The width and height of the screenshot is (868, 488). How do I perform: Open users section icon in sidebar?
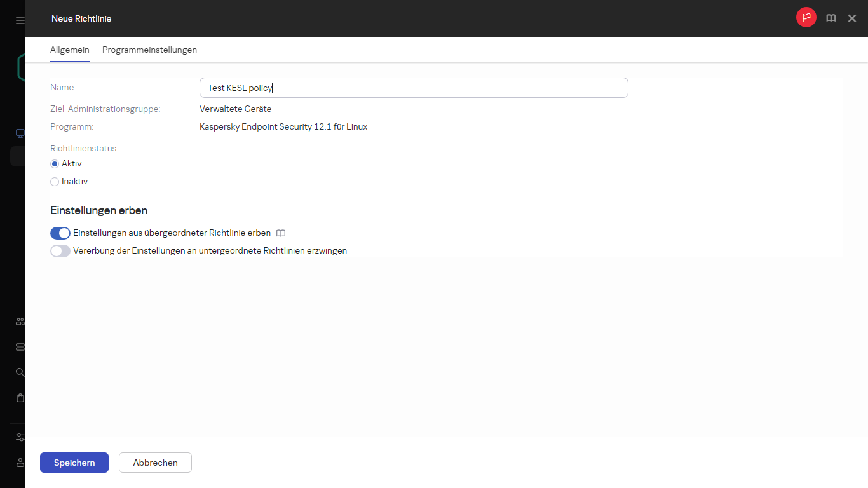pos(20,322)
